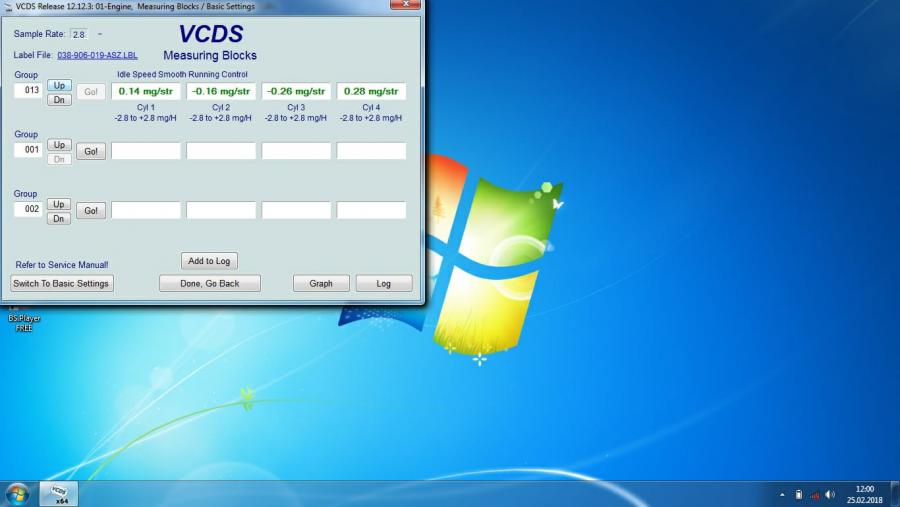Decrease Group 013 with Dn button
The image size is (900, 507).
[x=59, y=98]
